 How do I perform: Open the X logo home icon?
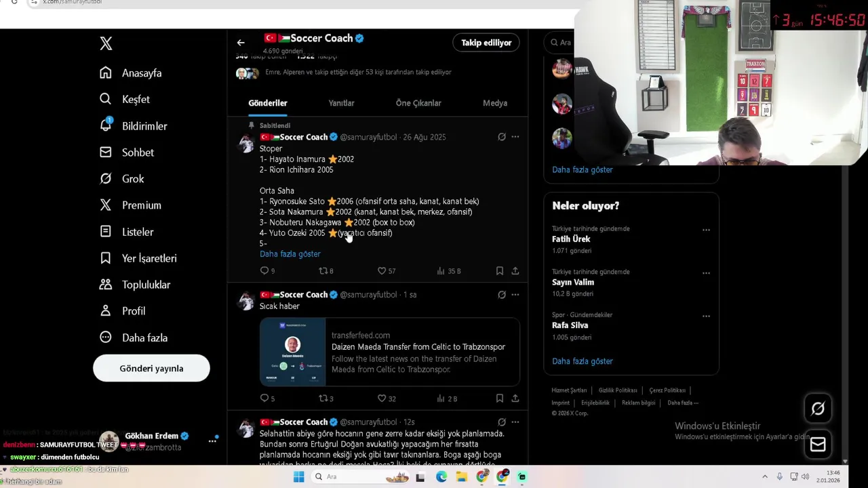(106, 43)
